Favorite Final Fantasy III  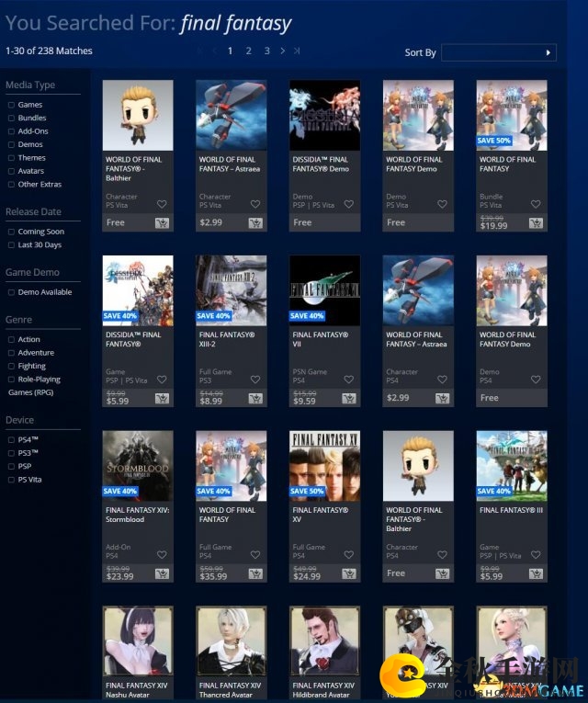[x=536, y=555]
